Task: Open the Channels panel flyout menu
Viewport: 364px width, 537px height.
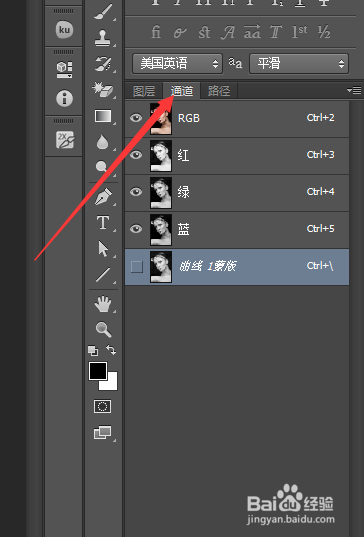Action: click(354, 90)
